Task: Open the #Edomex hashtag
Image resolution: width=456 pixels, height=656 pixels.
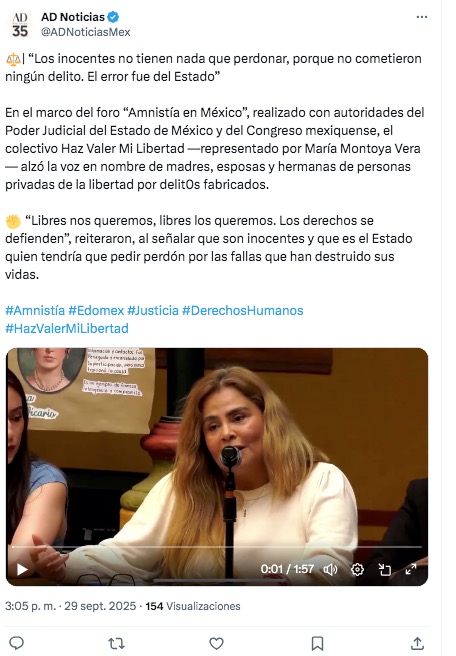Action: pos(96,310)
